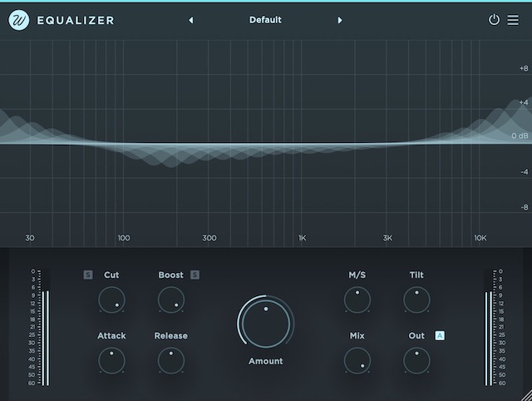The height and width of the screenshot is (401, 532).
Task: Click the M/S knob
Action: 357,300
